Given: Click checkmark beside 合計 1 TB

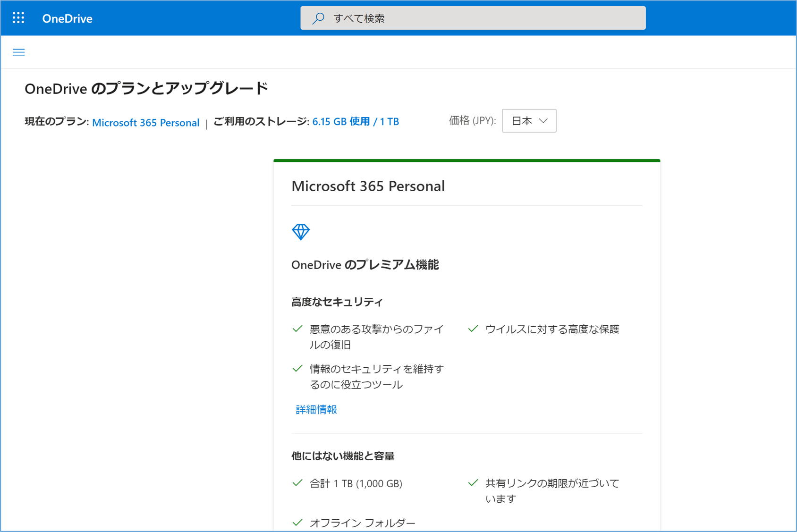Looking at the screenshot, I should click(297, 482).
